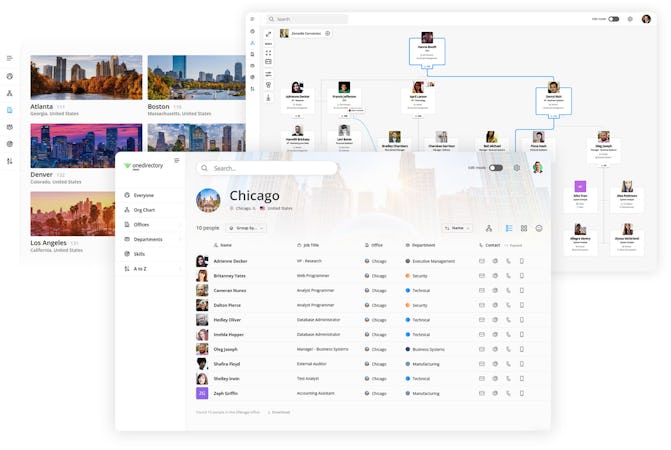The image size is (671, 450).
Task: Email Shelley Irwin via the envelope icon
Action: coord(482,379)
